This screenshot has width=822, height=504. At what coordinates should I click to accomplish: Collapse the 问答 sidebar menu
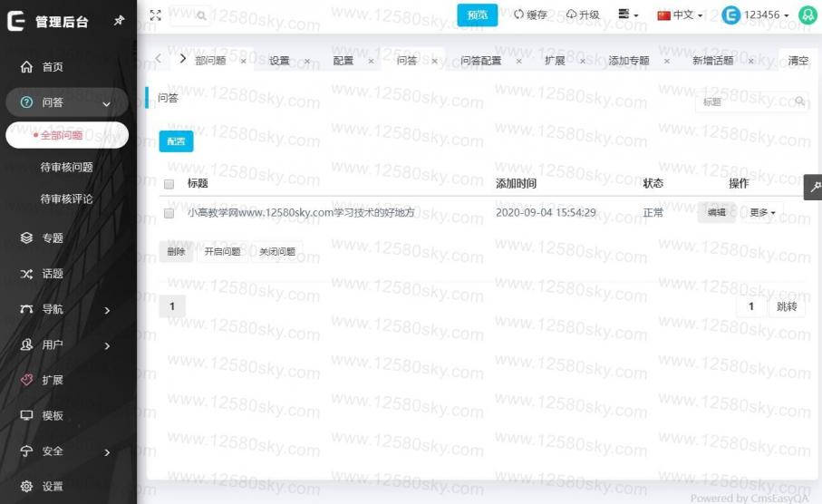(x=67, y=102)
